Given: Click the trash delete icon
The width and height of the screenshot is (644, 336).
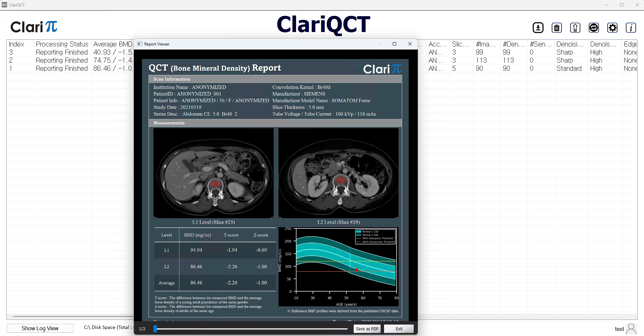Looking at the screenshot, I should [x=556, y=28].
